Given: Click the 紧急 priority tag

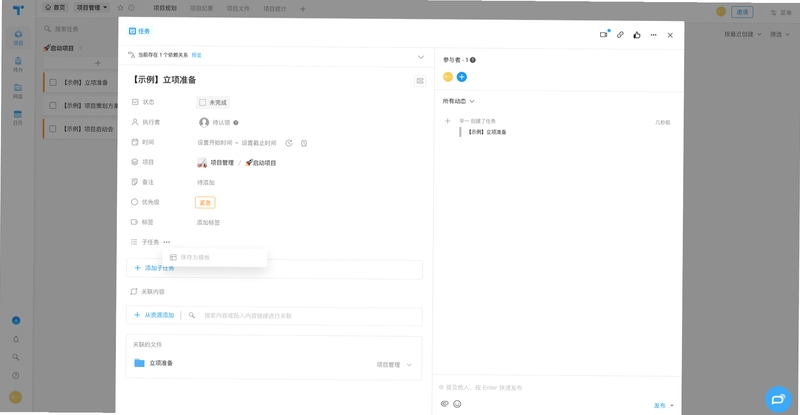Looking at the screenshot, I should click(x=205, y=203).
